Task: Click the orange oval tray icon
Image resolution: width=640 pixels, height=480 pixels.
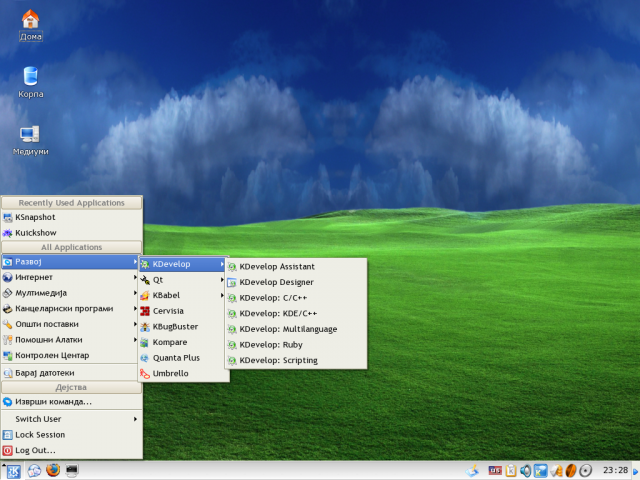Action: pos(571,471)
